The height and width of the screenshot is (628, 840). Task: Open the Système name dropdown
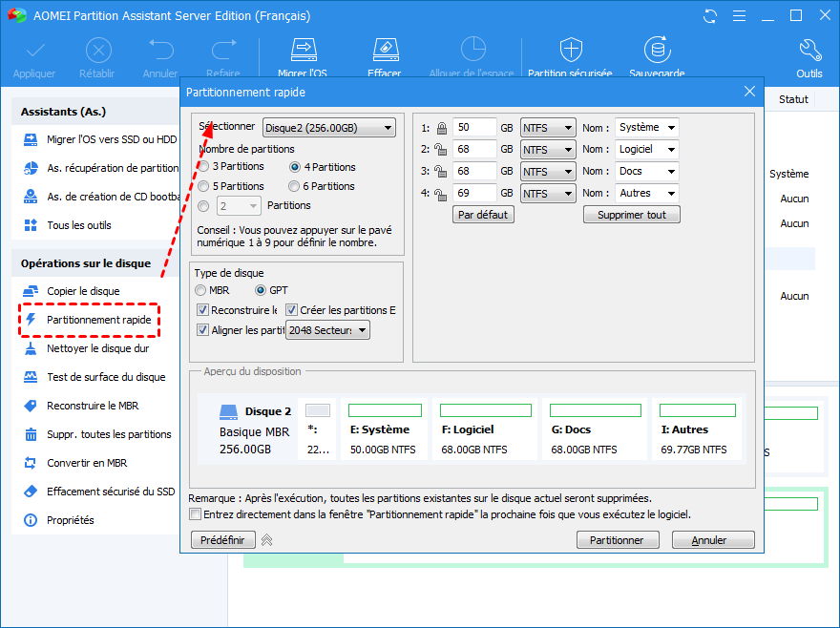(x=647, y=128)
